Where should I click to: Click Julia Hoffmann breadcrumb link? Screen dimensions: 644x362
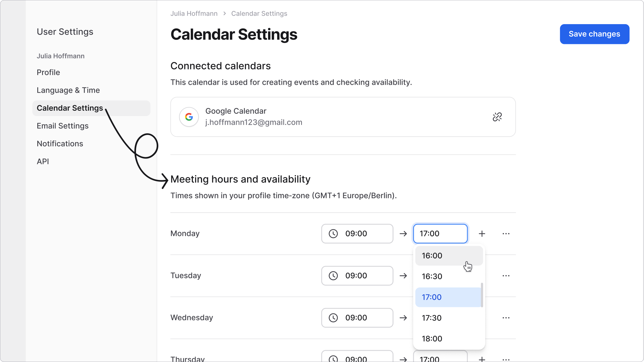click(194, 13)
